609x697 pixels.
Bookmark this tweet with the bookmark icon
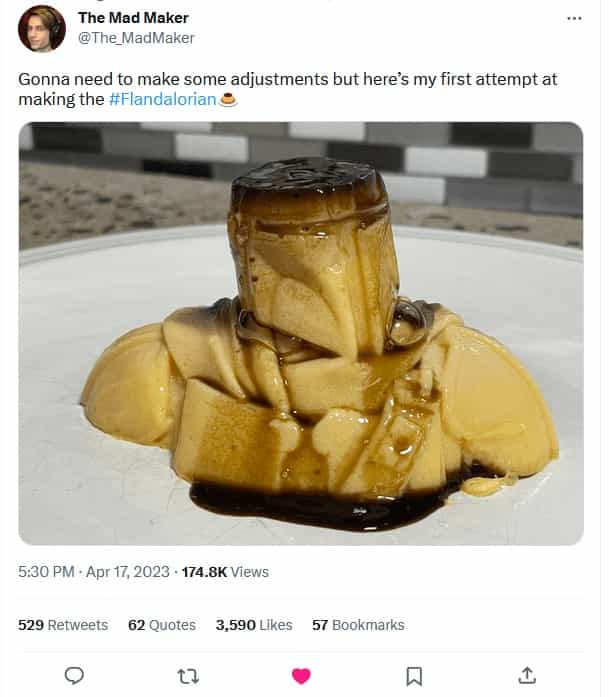(414, 676)
